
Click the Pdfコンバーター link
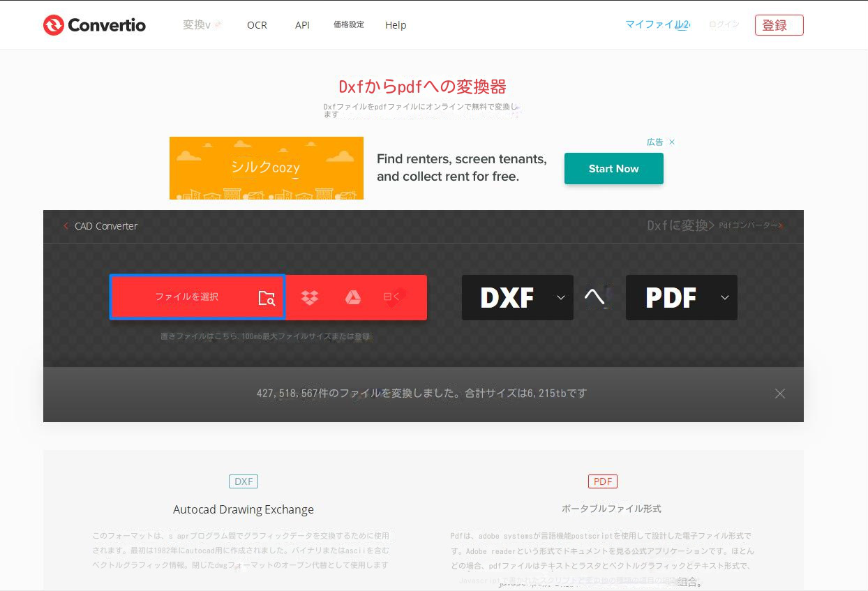(x=747, y=226)
